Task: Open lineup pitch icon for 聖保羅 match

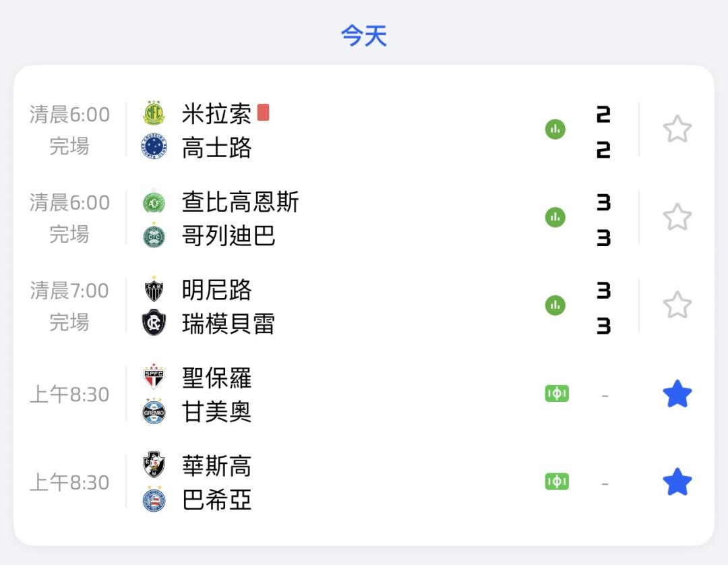Action: [557, 394]
